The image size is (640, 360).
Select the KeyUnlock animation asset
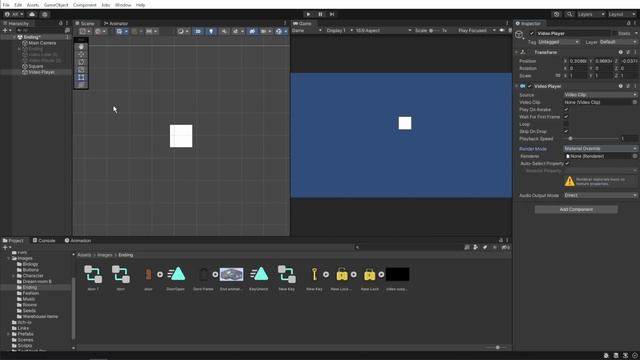point(259,277)
